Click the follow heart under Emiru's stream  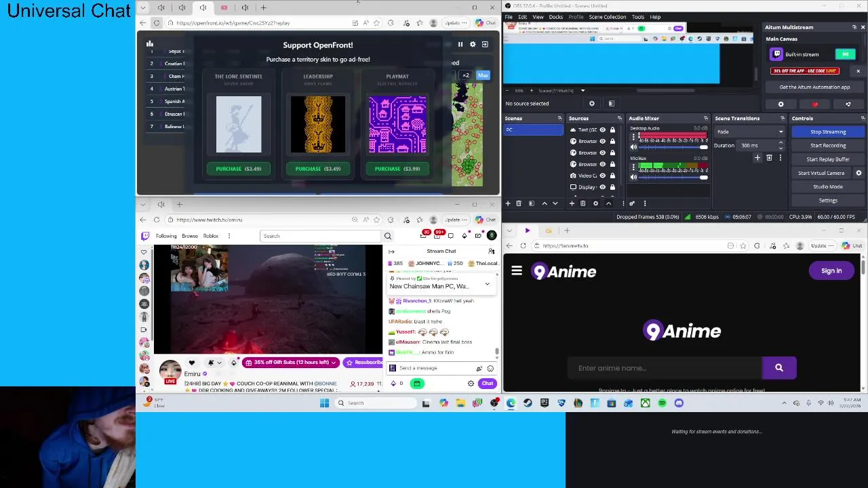coord(192,363)
